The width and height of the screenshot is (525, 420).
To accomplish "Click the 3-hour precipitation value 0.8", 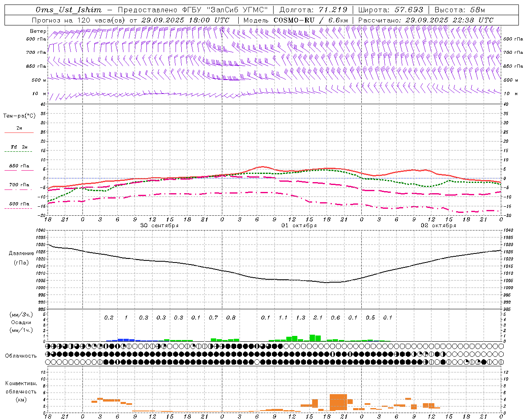I will coord(231,317).
